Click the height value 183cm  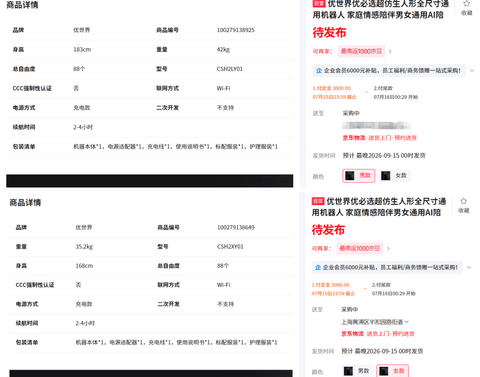pyautogui.click(x=82, y=49)
